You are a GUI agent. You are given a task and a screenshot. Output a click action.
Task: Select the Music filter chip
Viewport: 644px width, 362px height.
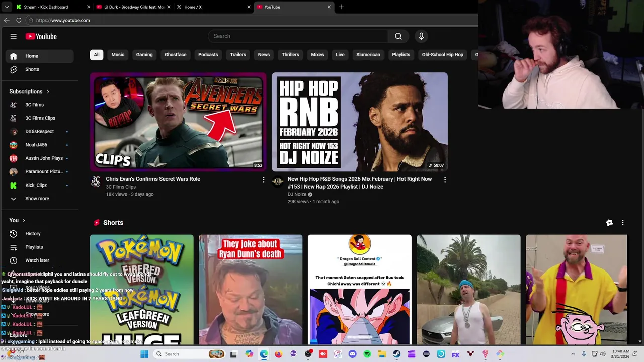click(x=118, y=55)
